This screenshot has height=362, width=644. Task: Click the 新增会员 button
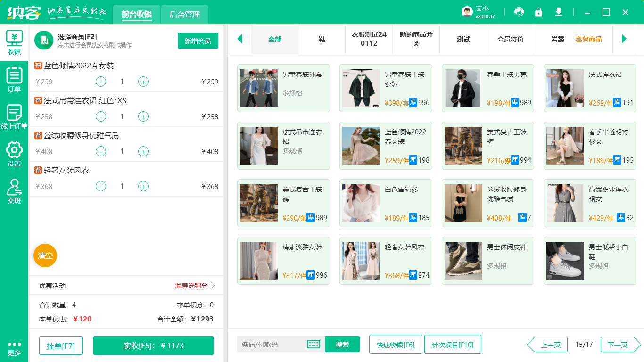(198, 41)
